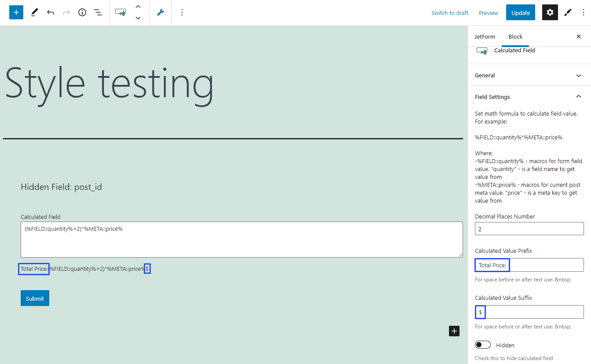Toggle the settings sidebar gear
Screen dimensions: 591x364
point(550,12)
